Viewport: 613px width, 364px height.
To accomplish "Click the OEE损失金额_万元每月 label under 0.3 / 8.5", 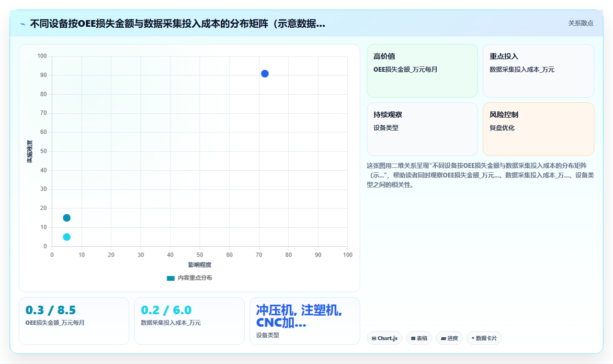I will [55, 323].
